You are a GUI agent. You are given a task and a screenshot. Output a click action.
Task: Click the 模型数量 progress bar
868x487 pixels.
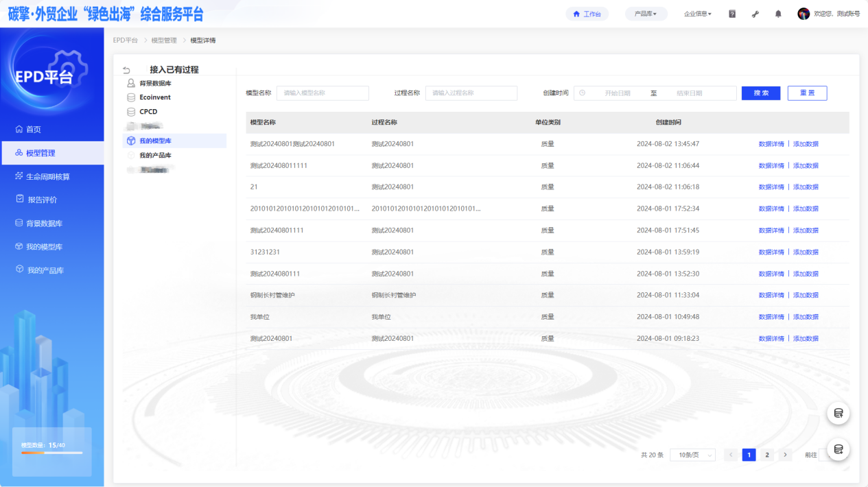point(51,453)
